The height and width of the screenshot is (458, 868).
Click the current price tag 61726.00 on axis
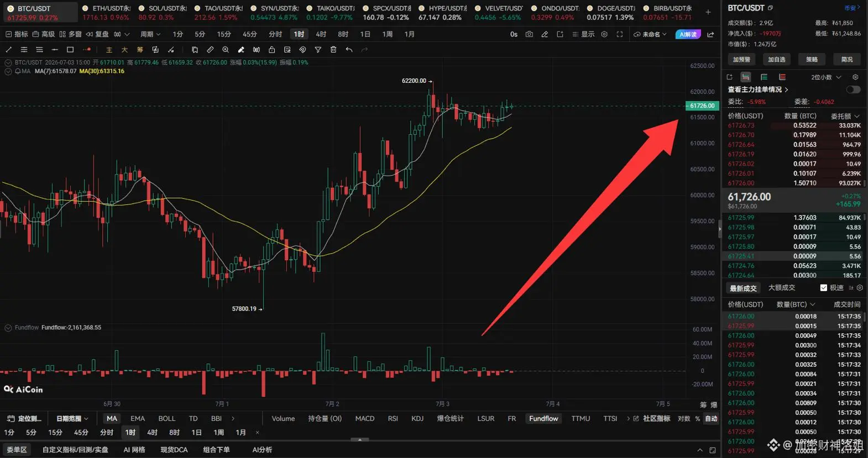point(702,106)
